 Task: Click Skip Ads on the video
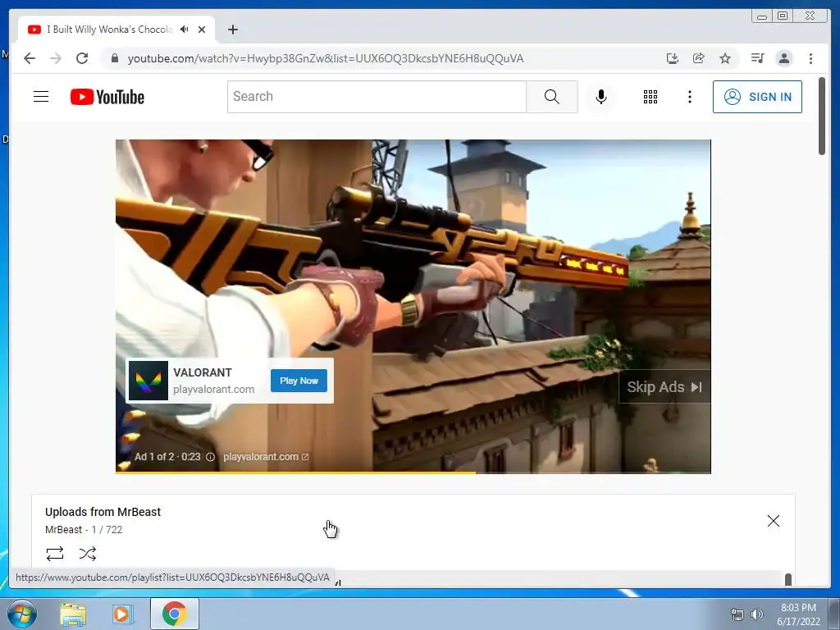[664, 387]
